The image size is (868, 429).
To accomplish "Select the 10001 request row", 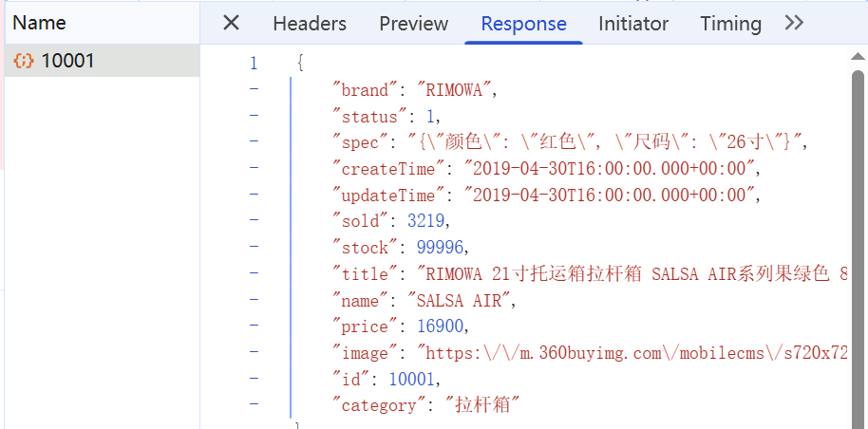I will 103,61.
